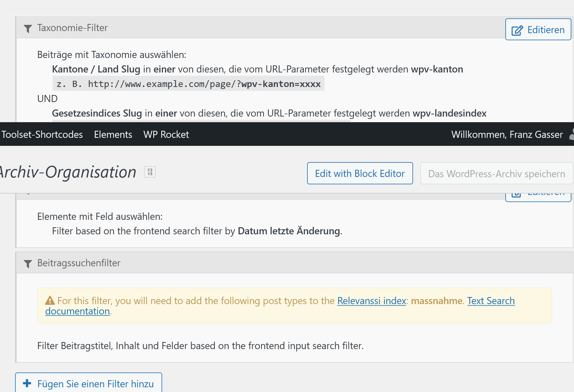Click the 'UND' operator text
The image size is (574, 392).
(x=47, y=99)
